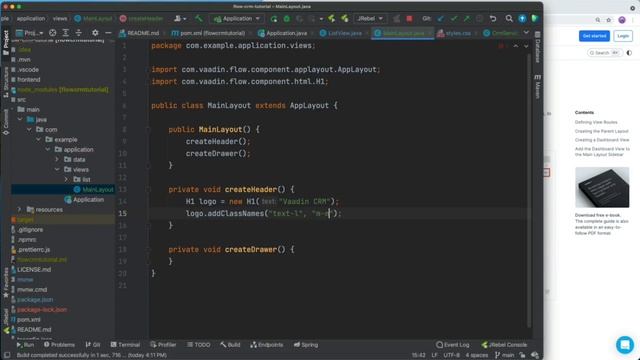Click Git commit checkmark icon
Screen dimensions: 640x360
(x=453, y=18)
